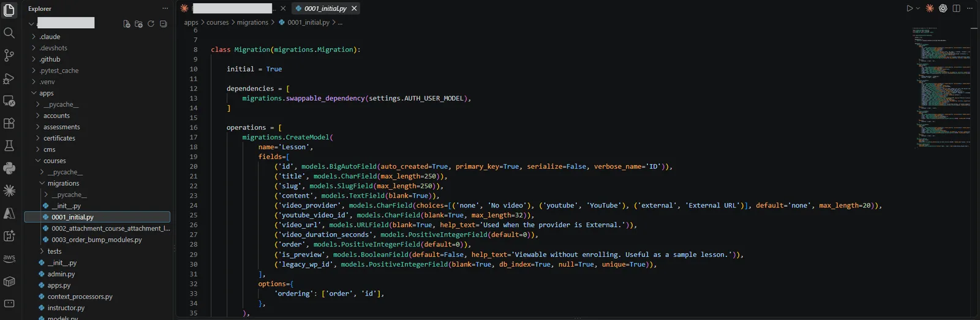Click the code minimap preview
Screen dimensions: 980x320
pyautogui.click(x=941, y=87)
